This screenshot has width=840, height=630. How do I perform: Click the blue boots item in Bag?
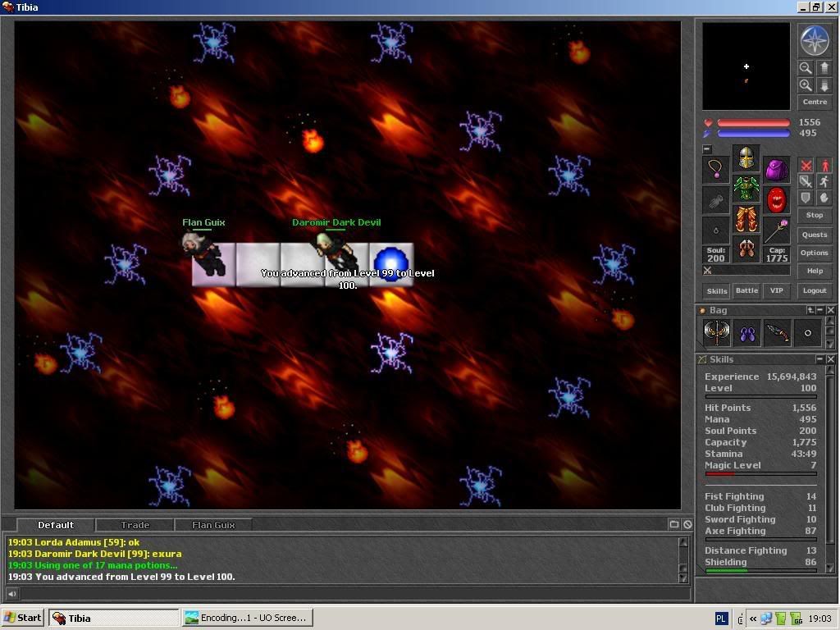pyautogui.click(x=746, y=333)
